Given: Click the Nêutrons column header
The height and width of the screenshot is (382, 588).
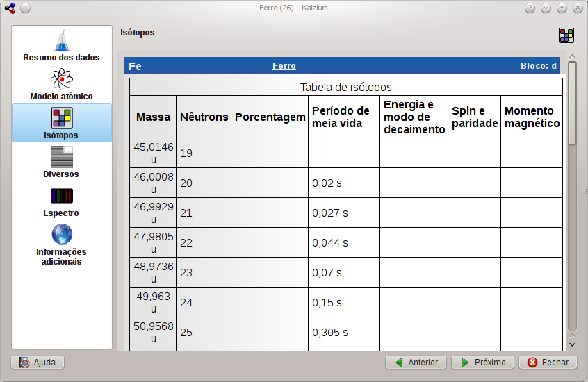Looking at the screenshot, I should [x=204, y=117].
